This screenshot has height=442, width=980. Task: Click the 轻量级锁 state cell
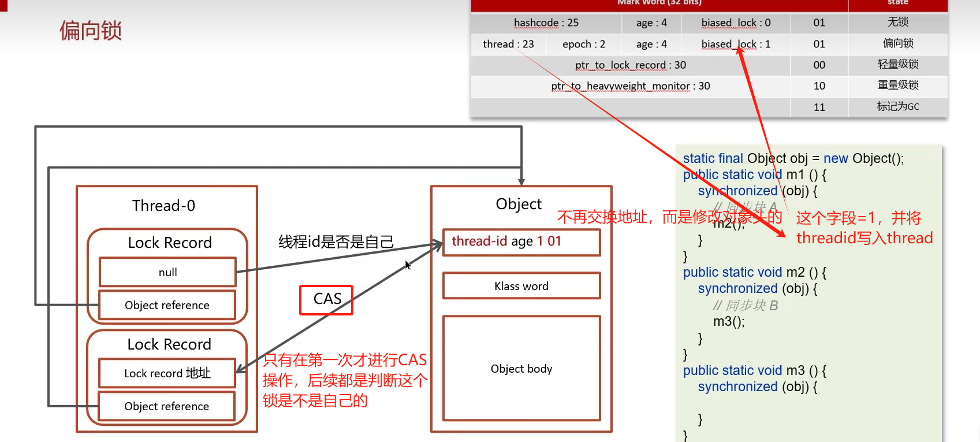[898, 64]
